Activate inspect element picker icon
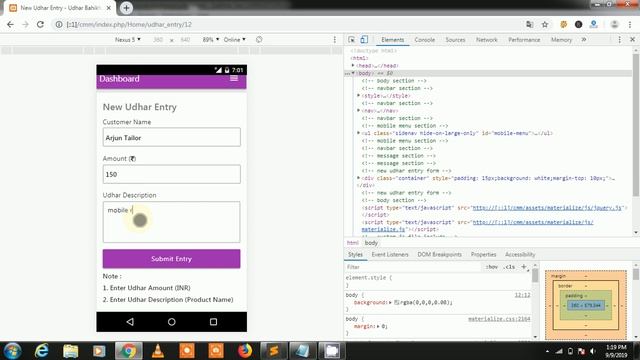 351,40
